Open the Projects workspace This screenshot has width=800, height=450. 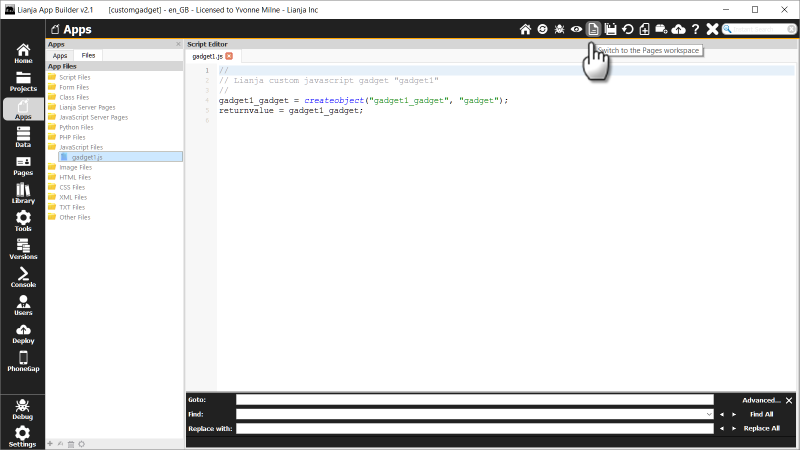tap(23, 82)
